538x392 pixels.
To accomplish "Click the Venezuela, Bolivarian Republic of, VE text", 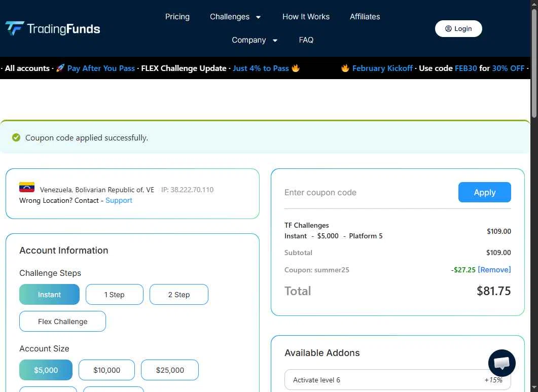I will 97,190.
